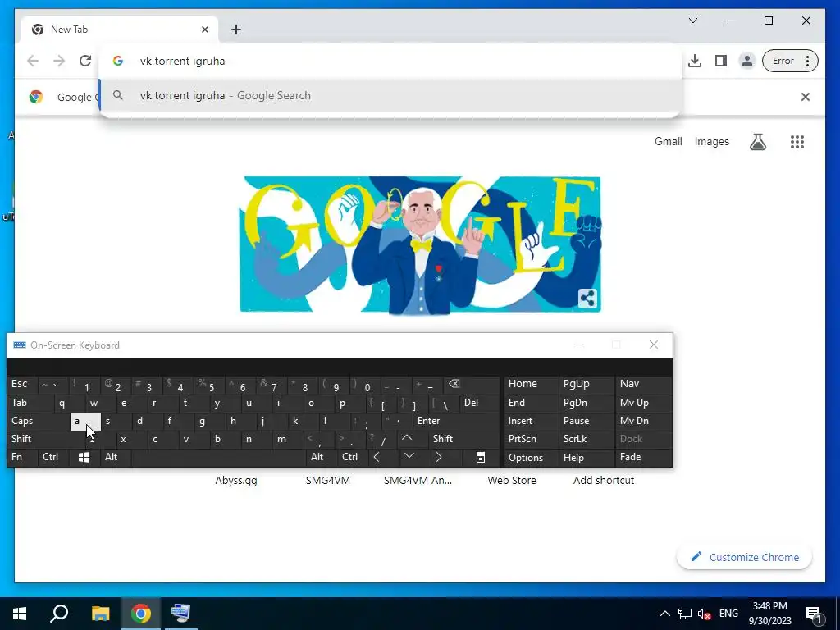This screenshot has height=630, width=840.
Task: Open tab search chevron in title bar
Action: click(692, 21)
